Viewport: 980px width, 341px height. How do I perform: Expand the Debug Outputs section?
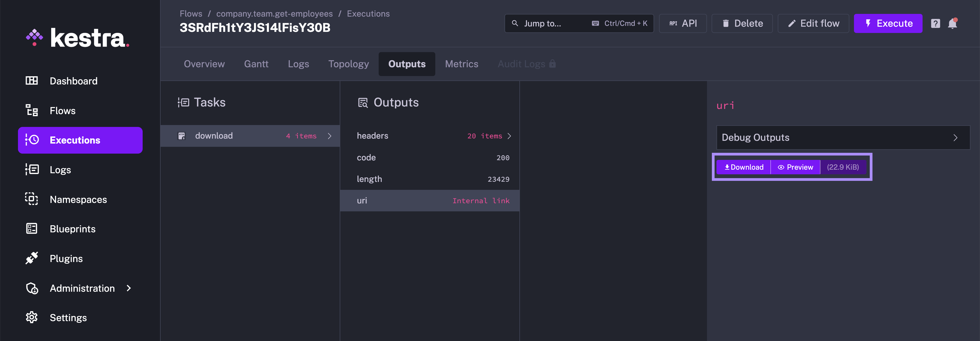tap(843, 137)
